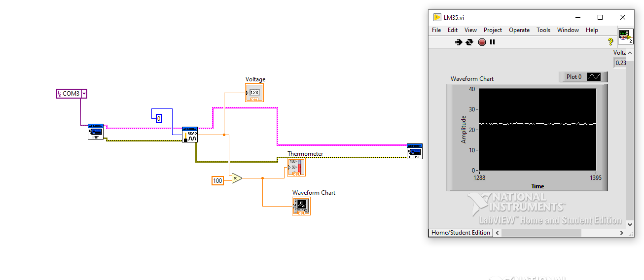Click the chart X-axis start value 1288
644x280 pixels.
pyautogui.click(x=479, y=178)
